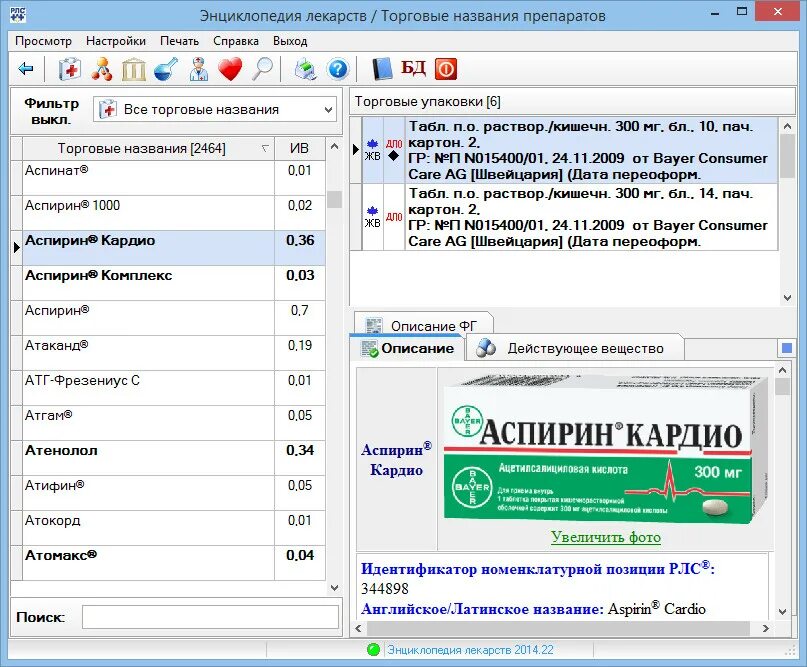
Task: Click Энциклопедия лекарств 2014.22 in status bar
Action: [x=470, y=650]
